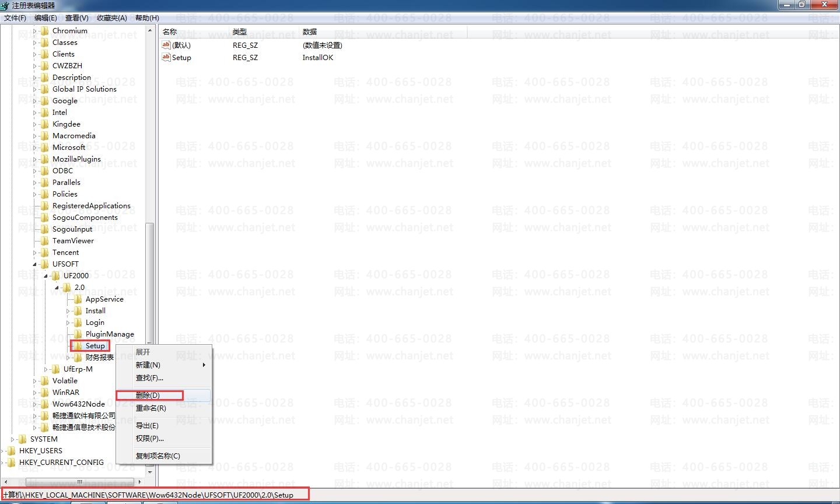
Task: Click the Volatile folder icon
Action: 44,381
